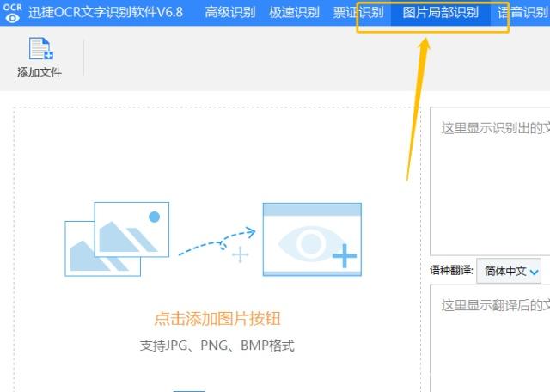
Task: Click the eye preview window graphic
Action: point(311,240)
